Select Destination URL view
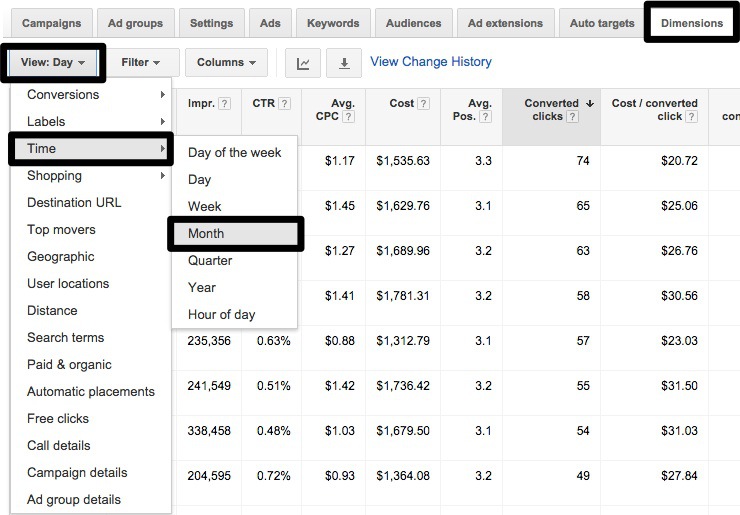 click(x=91, y=203)
